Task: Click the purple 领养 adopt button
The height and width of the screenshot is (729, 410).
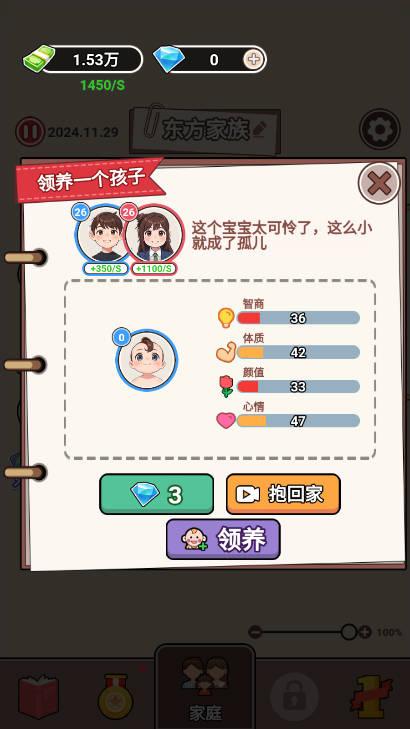Action: 223,539
